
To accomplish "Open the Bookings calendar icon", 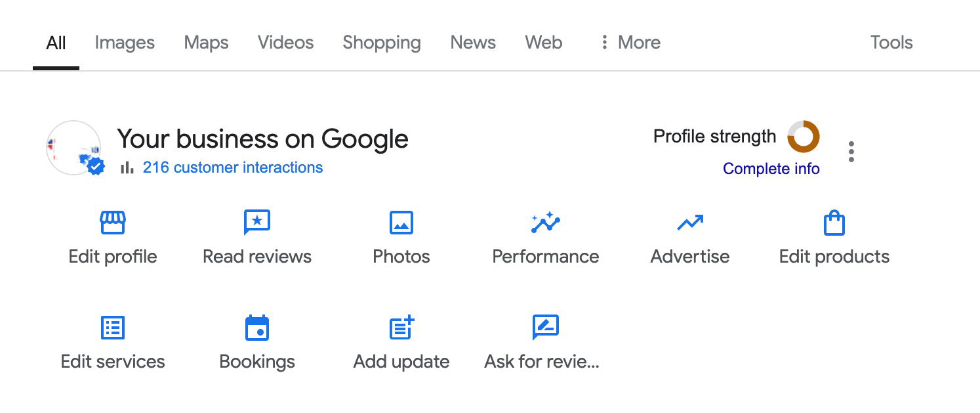I will [x=257, y=327].
